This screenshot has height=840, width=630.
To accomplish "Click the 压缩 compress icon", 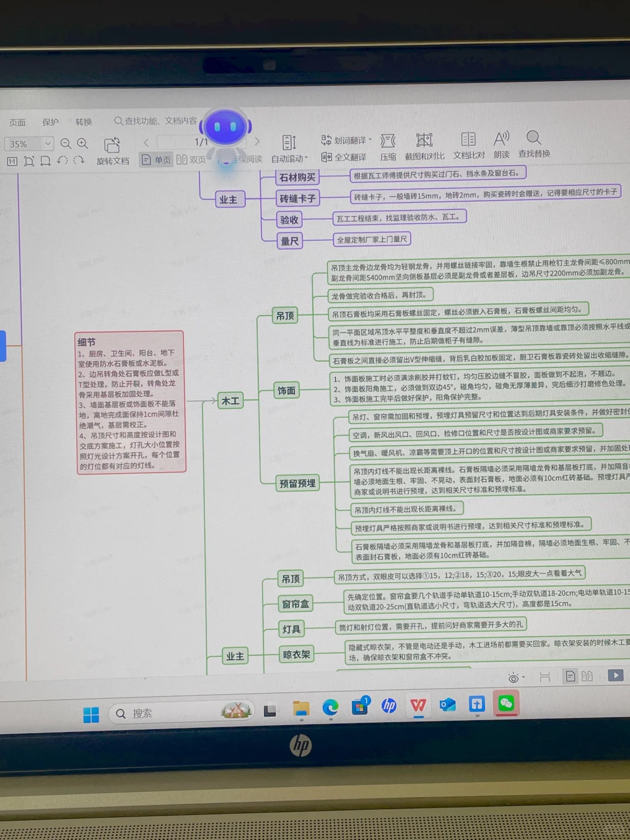I will pos(388,146).
